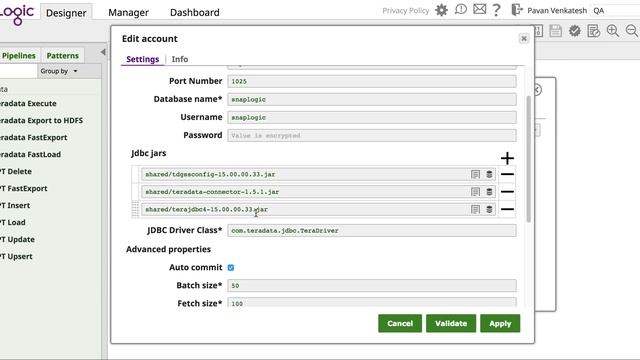This screenshot has height=360, width=640.
Task: Open expression editor for terajdbc4 jar
Action: [475, 209]
